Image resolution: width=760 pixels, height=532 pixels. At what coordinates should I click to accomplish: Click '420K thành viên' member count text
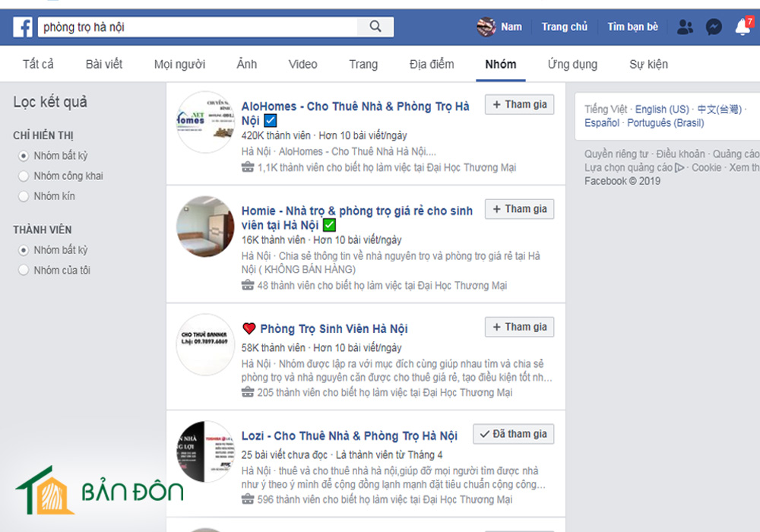coord(276,136)
